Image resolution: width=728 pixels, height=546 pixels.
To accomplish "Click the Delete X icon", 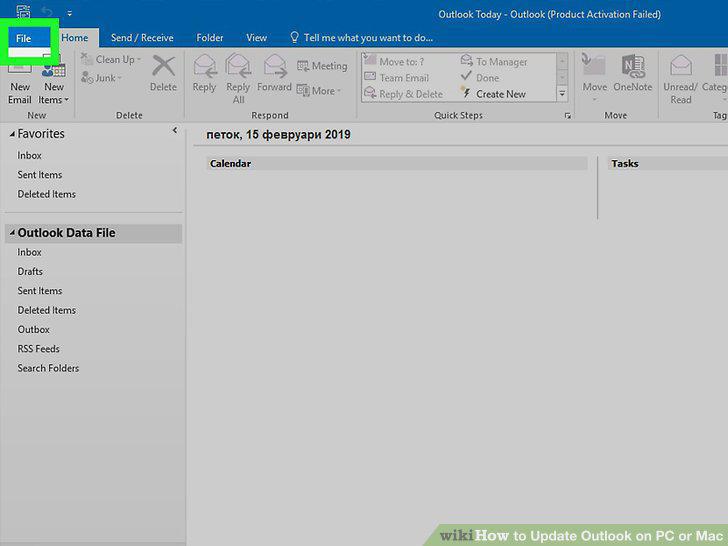I will coord(163,66).
